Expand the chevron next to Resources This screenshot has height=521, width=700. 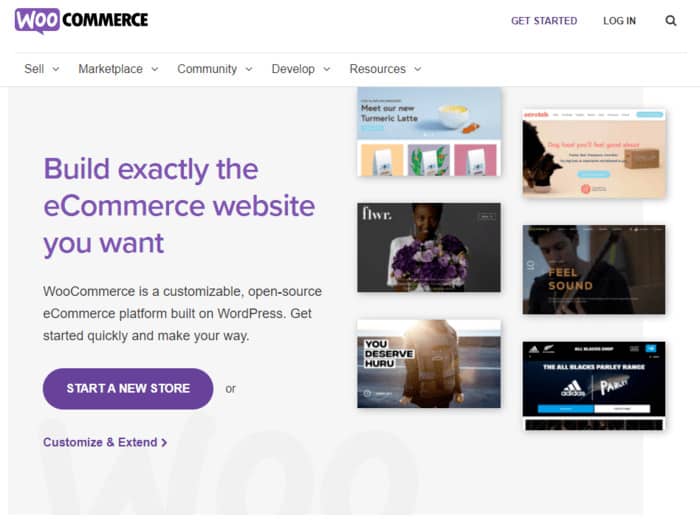[x=417, y=69]
